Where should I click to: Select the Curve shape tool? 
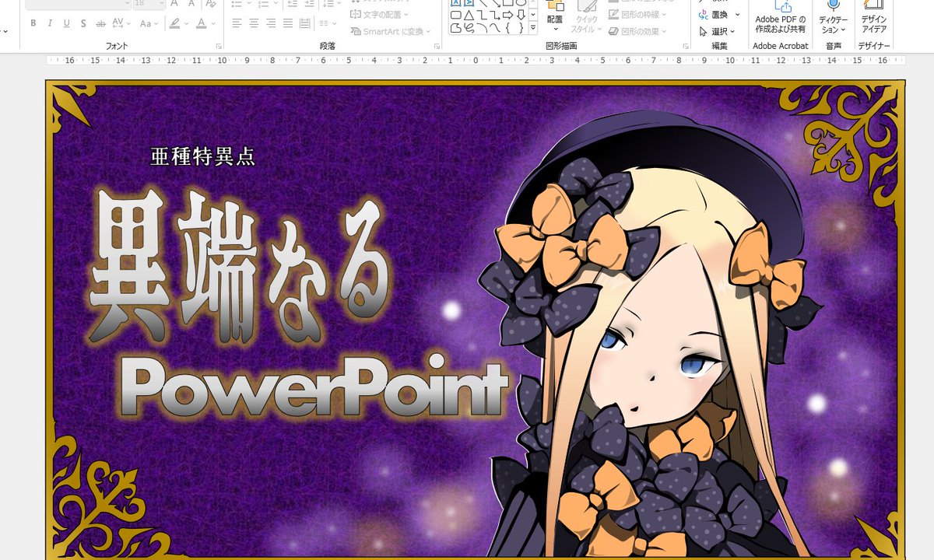pos(494,29)
